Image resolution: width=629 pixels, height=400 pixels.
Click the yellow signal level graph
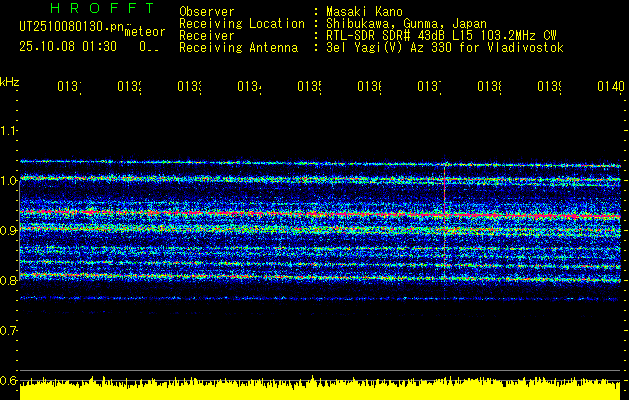click(320, 388)
